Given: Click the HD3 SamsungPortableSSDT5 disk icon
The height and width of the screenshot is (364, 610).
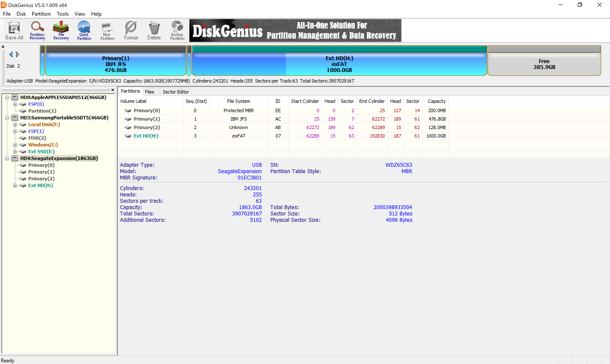Looking at the screenshot, I should (x=15, y=118).
